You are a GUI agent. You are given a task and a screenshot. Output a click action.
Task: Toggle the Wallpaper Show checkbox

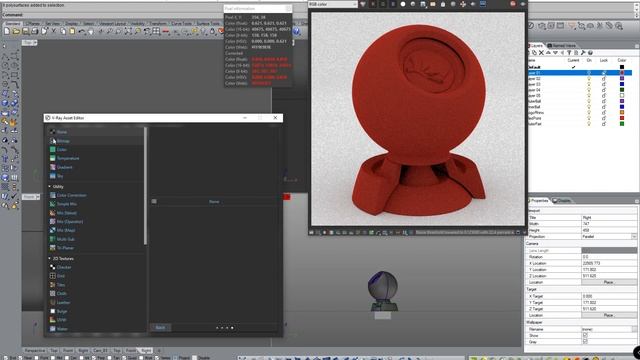(x=585, y=335)
